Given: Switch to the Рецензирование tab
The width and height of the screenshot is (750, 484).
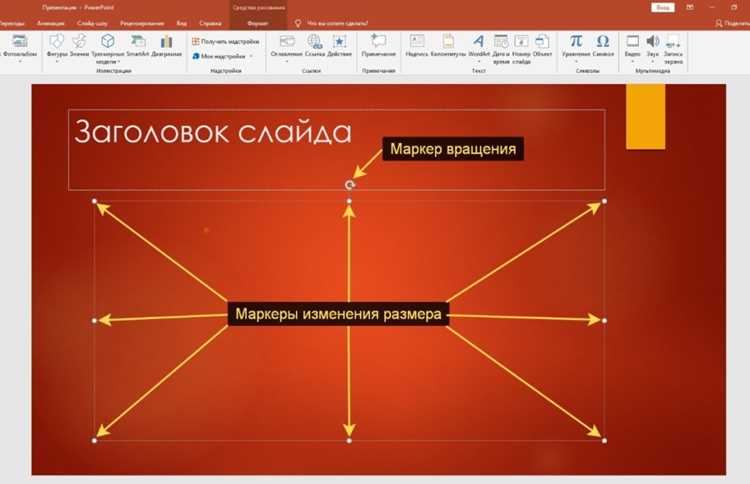Looking at the screenshot, I should pyautogui.click(x=142, y=23).
